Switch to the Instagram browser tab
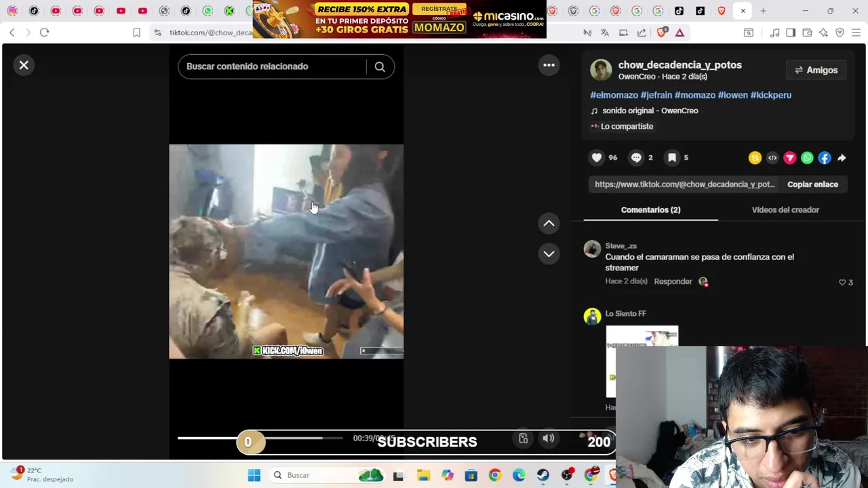The width and height of the screenshot is (868, 488). click(12, 11)
